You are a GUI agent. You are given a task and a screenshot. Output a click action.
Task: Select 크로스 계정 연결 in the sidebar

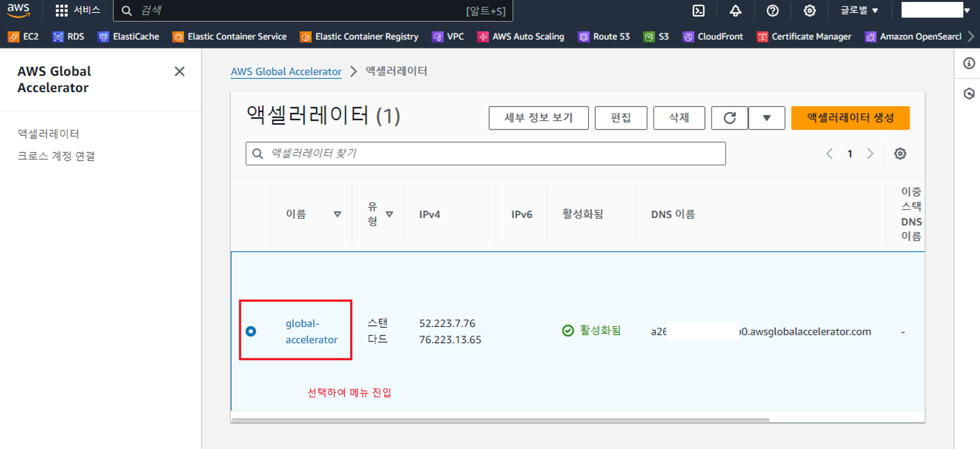[x=56, y=156]
